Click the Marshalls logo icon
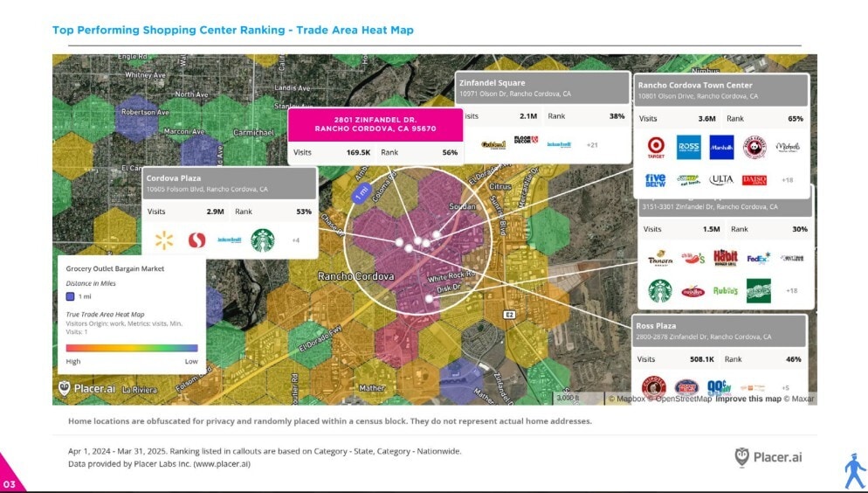Screen dimensions: 868x493 pos(721,148)
